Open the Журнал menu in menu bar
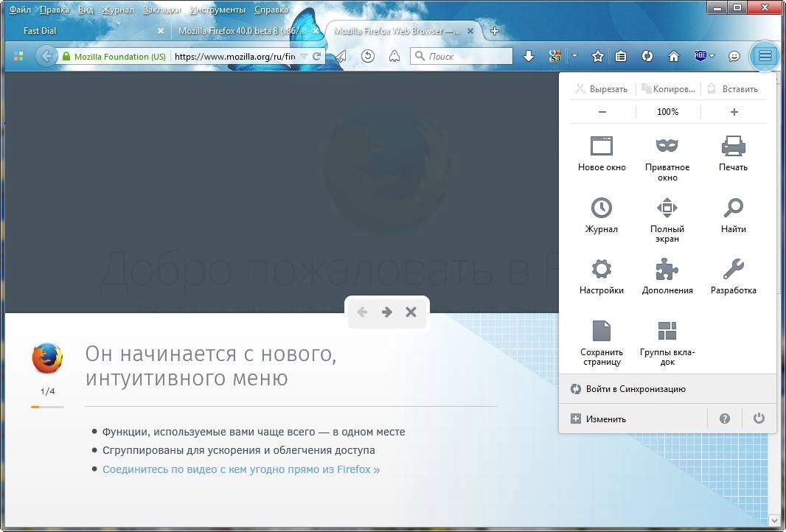Screen dimensions: 786x532 (118, 10)
